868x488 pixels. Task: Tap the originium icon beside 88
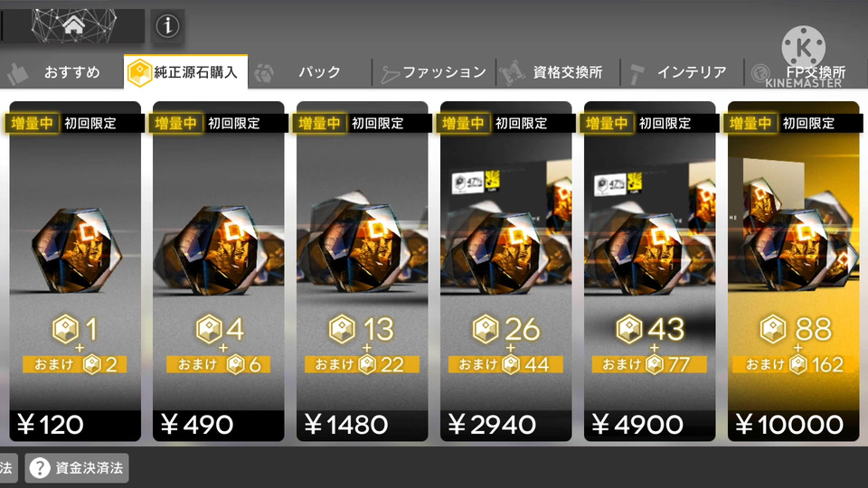click(773, 329)
